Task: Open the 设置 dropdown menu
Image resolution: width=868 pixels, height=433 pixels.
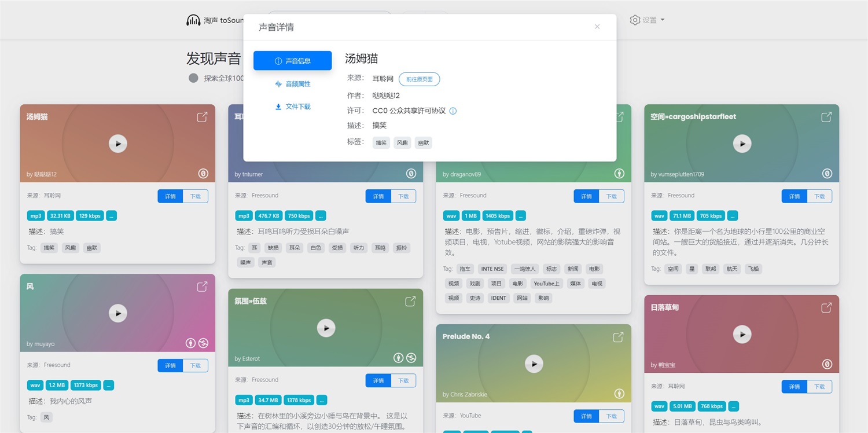Action: click(647, 20)
